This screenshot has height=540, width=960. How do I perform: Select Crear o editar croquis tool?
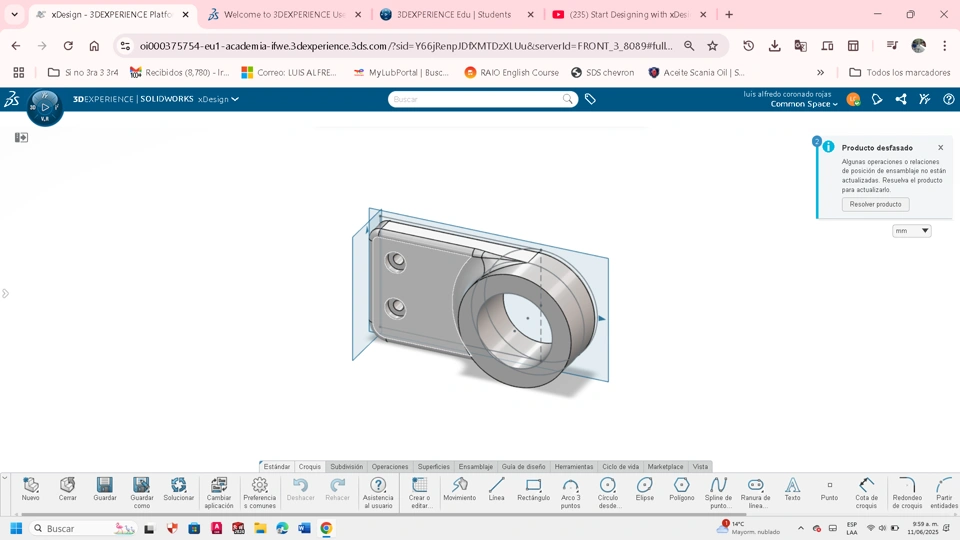419,486
